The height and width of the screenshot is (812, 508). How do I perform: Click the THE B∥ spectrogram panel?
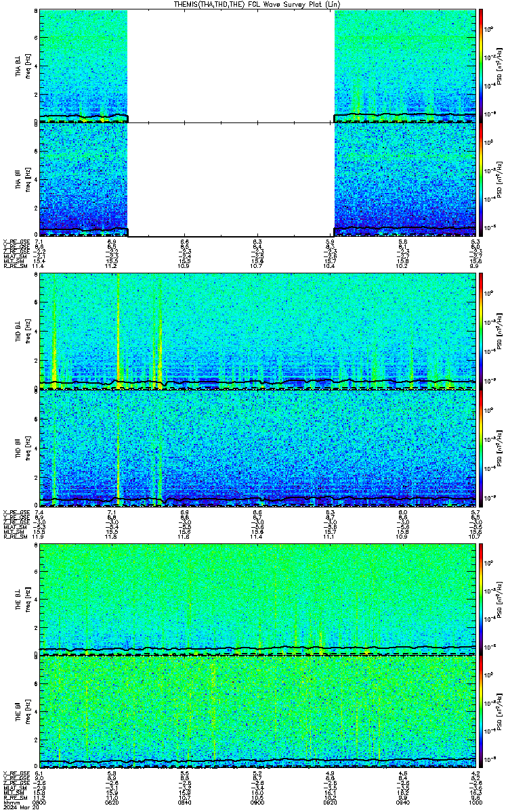(x=259, y=712)
